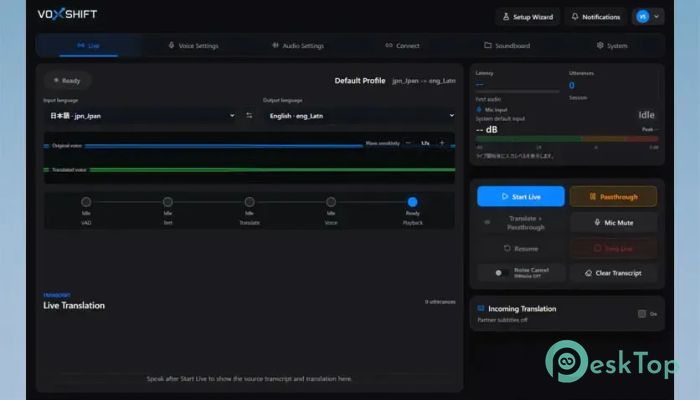Select the Voice pipeline stage circle
The height and width of the screenshot is (400, 700).
point(331,202)
